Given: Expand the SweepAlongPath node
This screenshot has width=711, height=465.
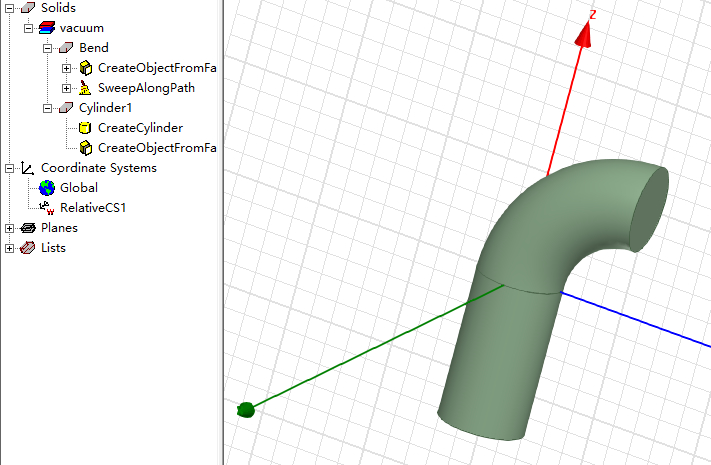Looking at the screenshot, I should click(66, 88).
